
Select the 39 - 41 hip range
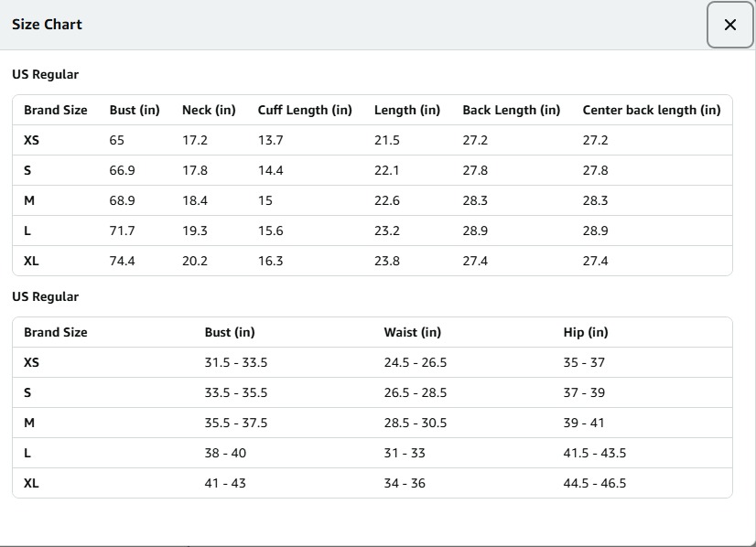click(584, 423)
